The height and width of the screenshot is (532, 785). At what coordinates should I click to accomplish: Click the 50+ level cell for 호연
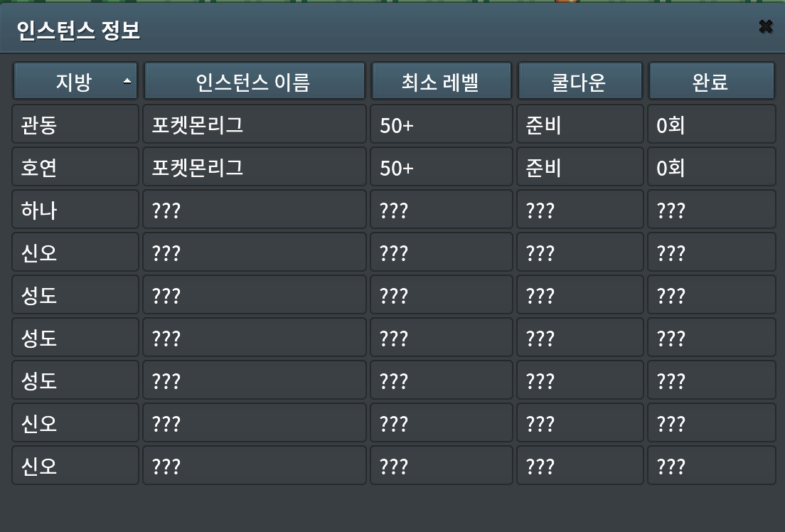(x=441, y=168)
